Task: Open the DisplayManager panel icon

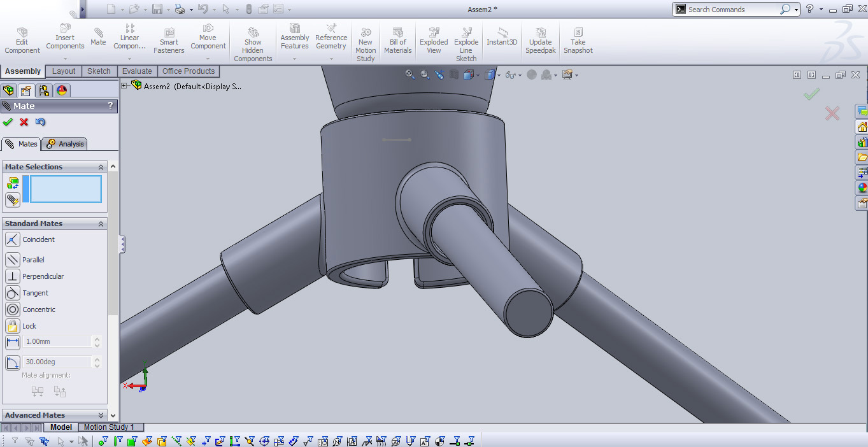Action: (x=62, y=90)
